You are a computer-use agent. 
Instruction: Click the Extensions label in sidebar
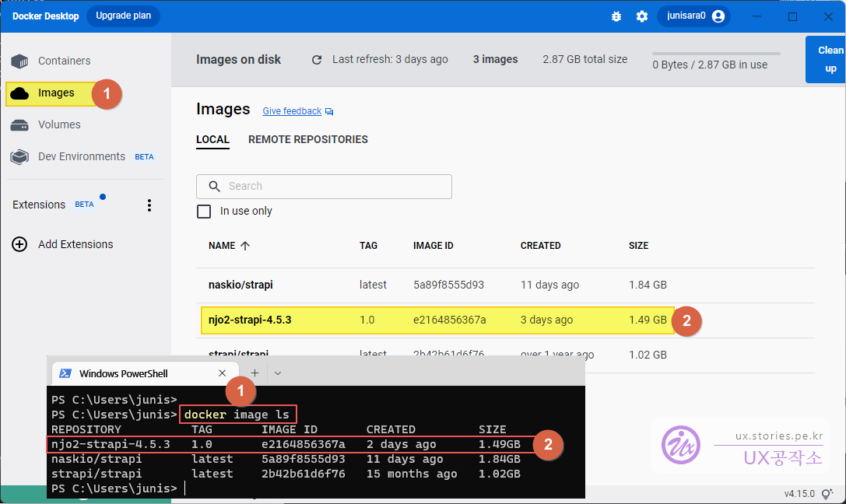(39, 205)
